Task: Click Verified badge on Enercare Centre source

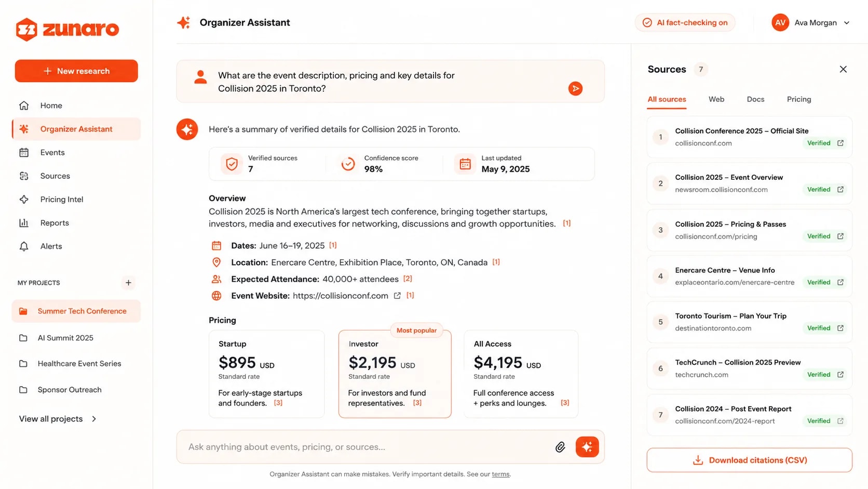Action: point(819,282)
